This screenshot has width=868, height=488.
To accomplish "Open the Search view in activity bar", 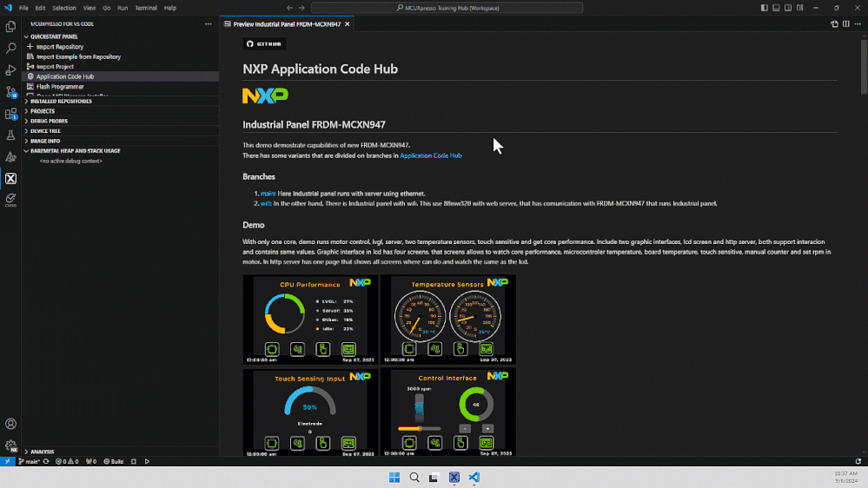I will (10, 48).
